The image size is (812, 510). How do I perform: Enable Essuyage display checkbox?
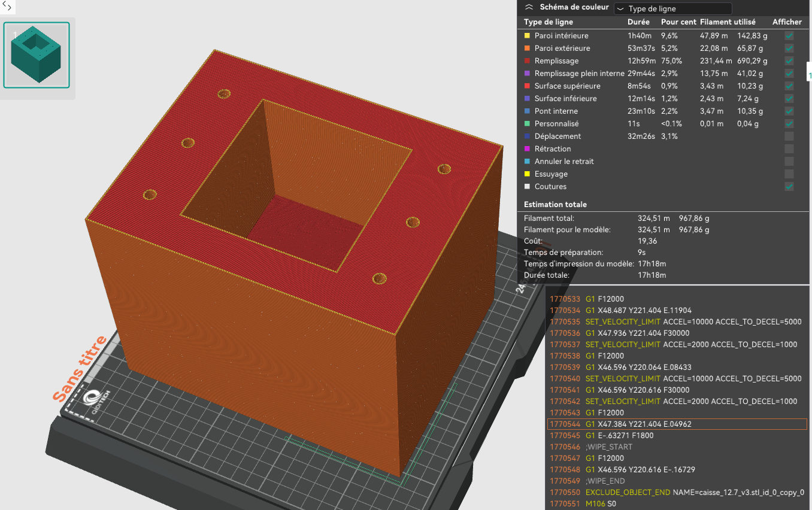(x=789, y=174)
